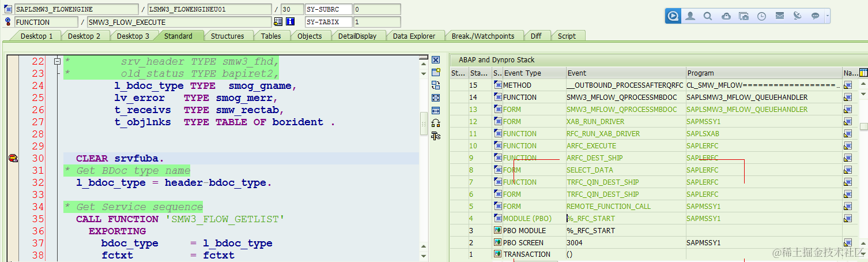Collapse the comment block at line 22
This screenshot has height=262, width=868.
tap(57, 61)
